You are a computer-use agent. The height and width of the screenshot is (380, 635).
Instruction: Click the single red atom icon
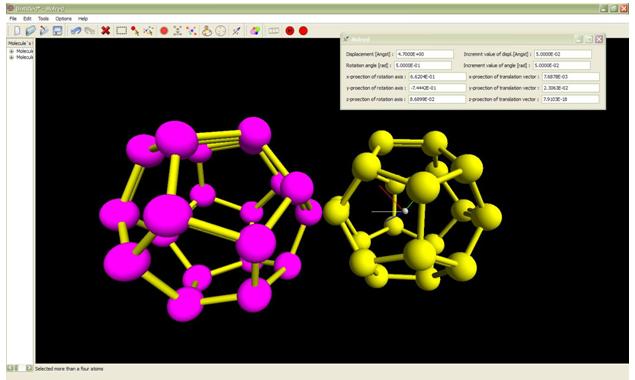click(x=164, y=30)
